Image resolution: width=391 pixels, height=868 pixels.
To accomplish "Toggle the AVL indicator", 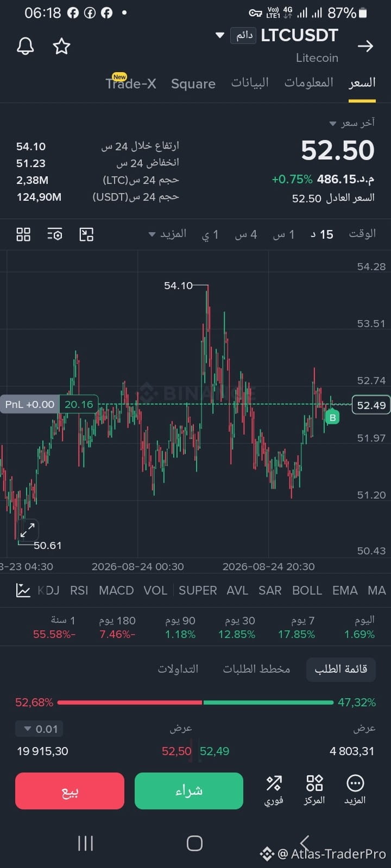I will click(x=237, y=590).
